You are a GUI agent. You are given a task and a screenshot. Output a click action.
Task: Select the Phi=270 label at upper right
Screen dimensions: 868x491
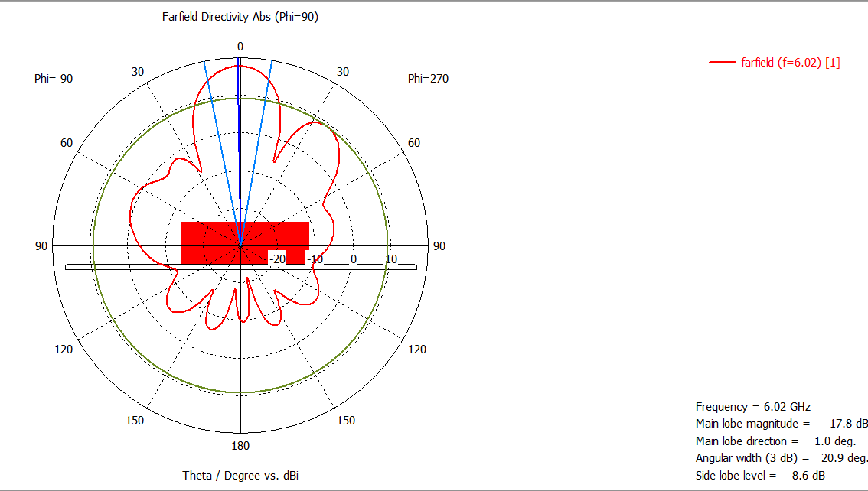[428, 78]
